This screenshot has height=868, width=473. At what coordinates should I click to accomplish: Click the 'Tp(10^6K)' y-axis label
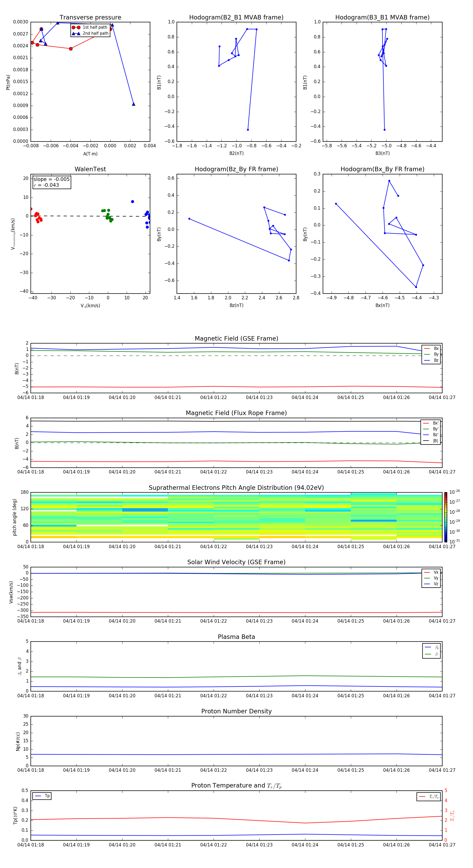pyautogui.click(x=15, y=815)
